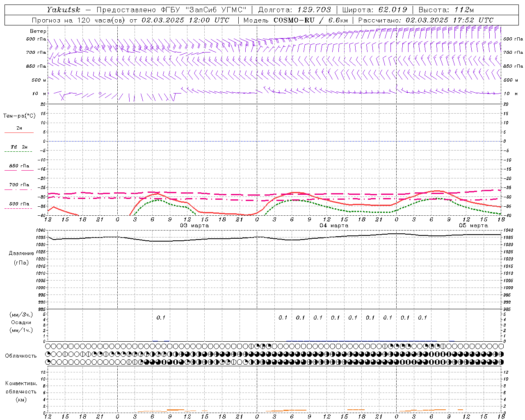Click 'Рассчитано: 02.03.2025 17:52 UTC' timestamp
This screenshot has width=525, height=420.
[426, 20]
